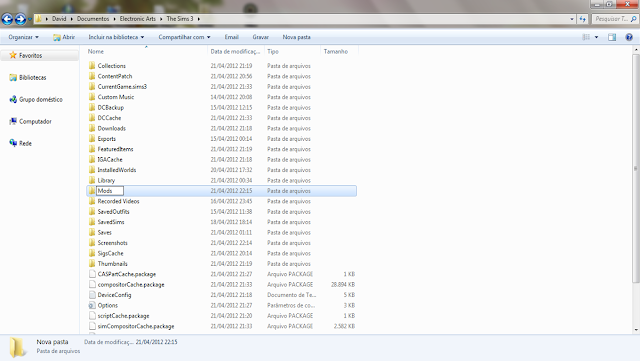Select the DCBackup folder icon
Image resolution: width=640 pixels, height=361 pixels.
click(x=92, y=107)
